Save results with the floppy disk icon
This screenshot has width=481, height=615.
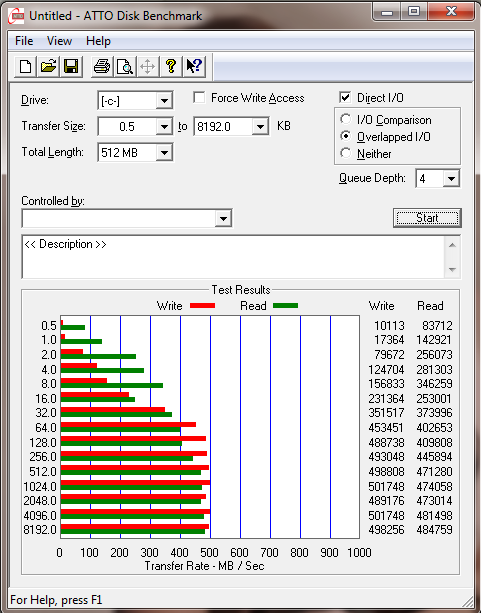point(71,66)
